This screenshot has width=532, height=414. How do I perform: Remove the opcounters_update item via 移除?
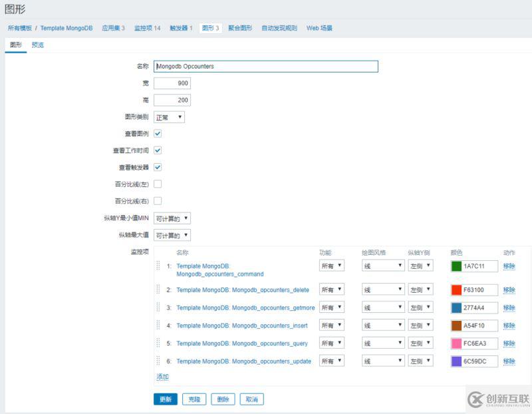click(509, 361)
